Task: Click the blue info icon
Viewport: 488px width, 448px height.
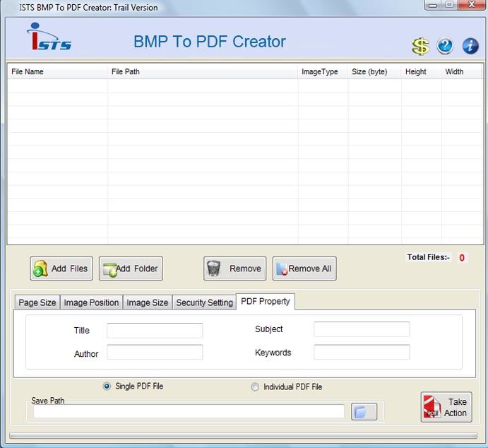Action: pos(470,47)
